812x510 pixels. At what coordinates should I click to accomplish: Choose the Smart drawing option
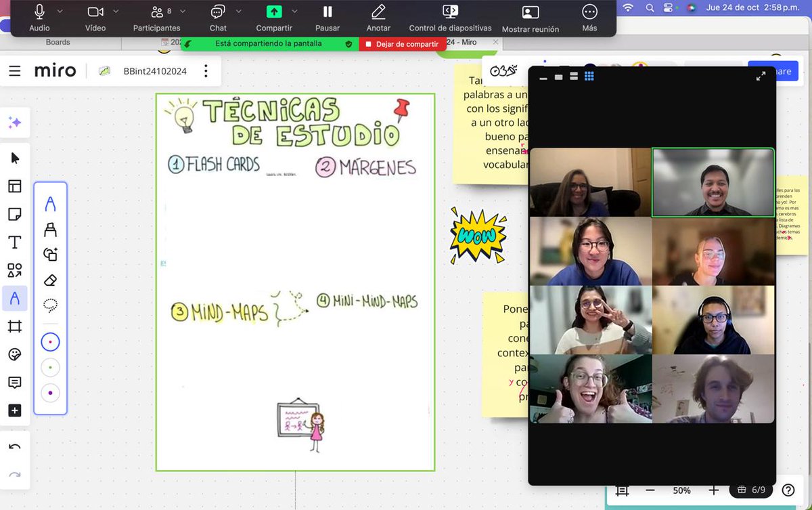[50, 255]
